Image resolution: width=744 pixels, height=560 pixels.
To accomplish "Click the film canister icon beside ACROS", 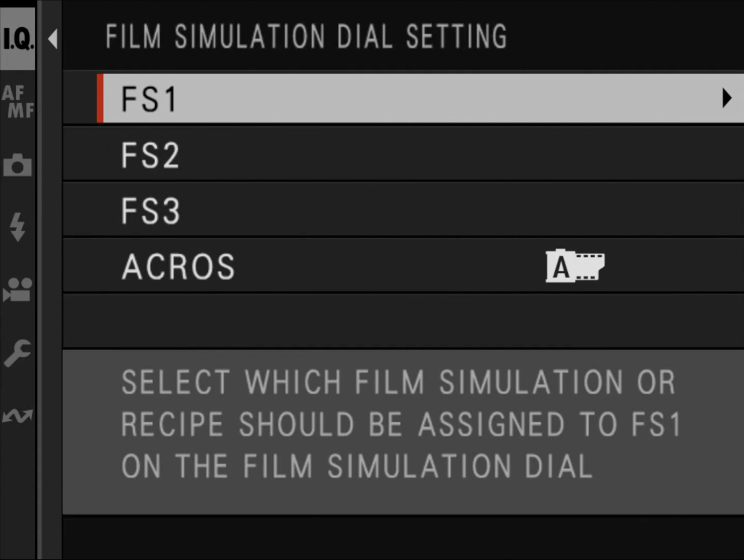I will 574,267.
